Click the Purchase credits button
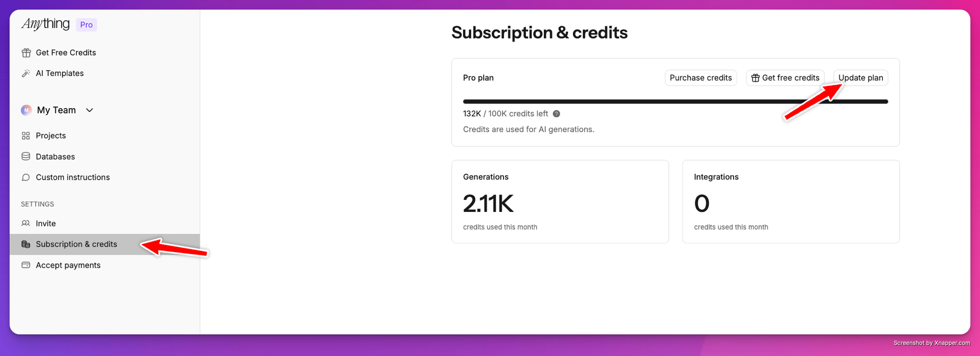 pyautogui.click(x=701, y=78)
